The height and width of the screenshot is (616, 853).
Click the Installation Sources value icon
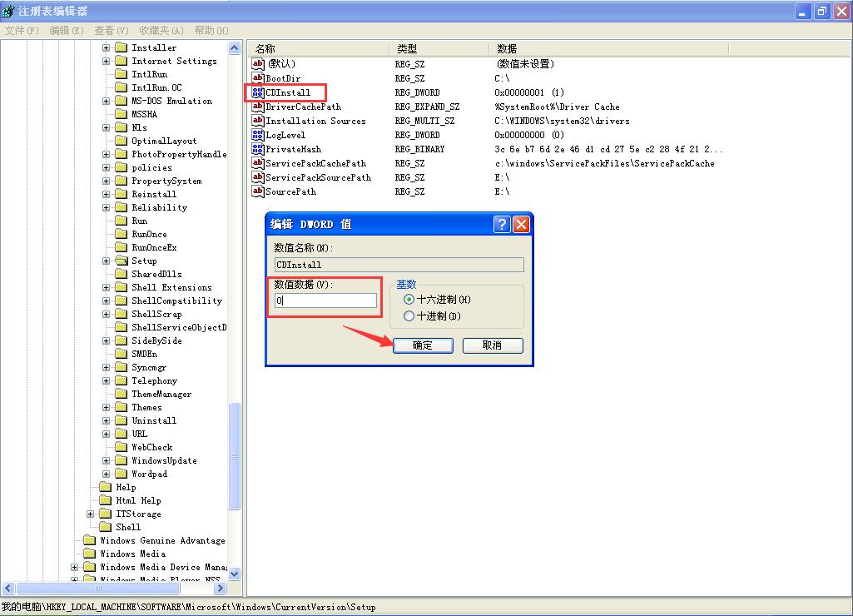click(258, 121)
